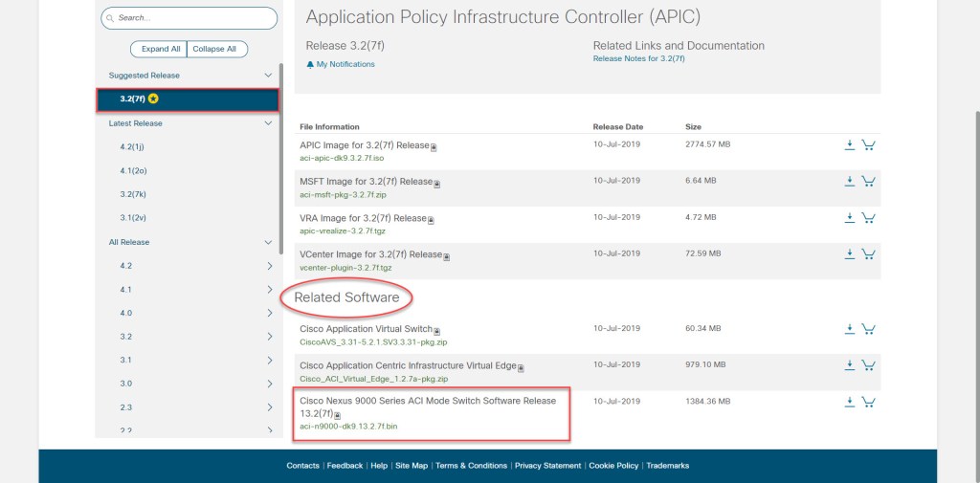980x483 pixels.
Task: Select release 4.2(1j) under Latest Release
Action: coord(132,146)
